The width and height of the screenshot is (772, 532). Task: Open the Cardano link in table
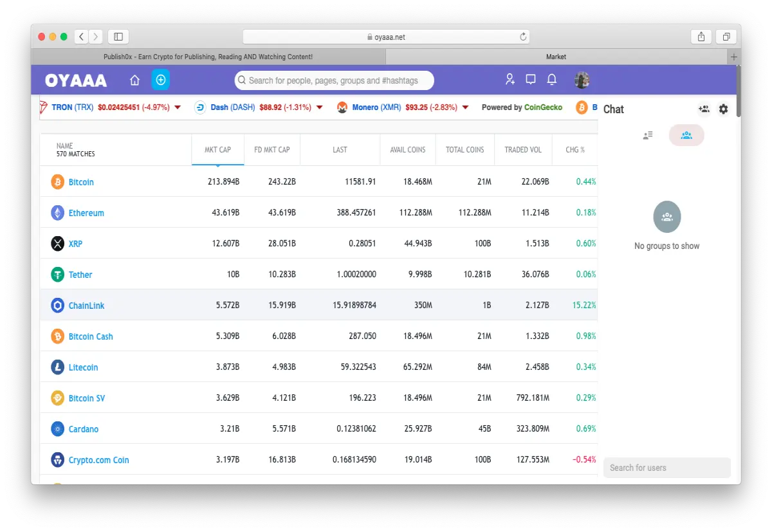tap(84, 429)
